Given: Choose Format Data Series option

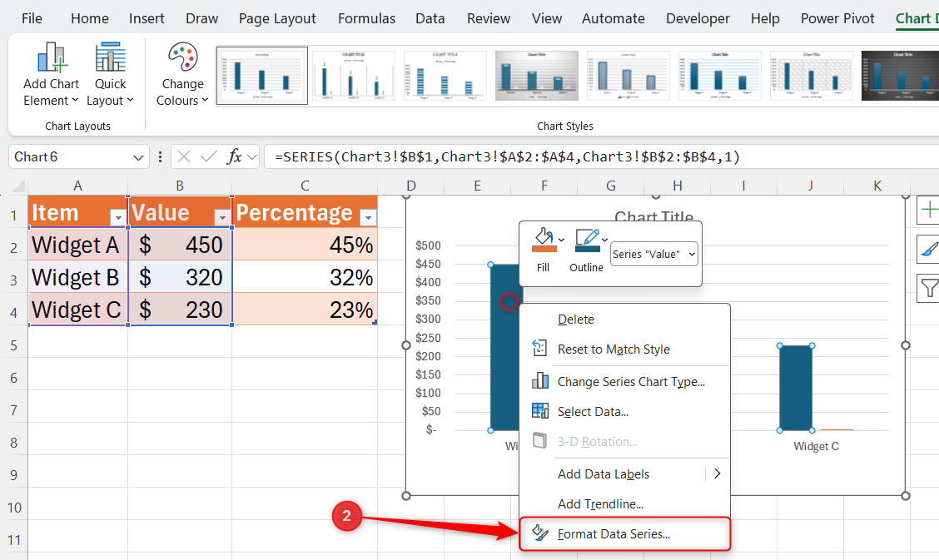Looking at the screenshot, I should pyautogui.click(x=624, y=533).
